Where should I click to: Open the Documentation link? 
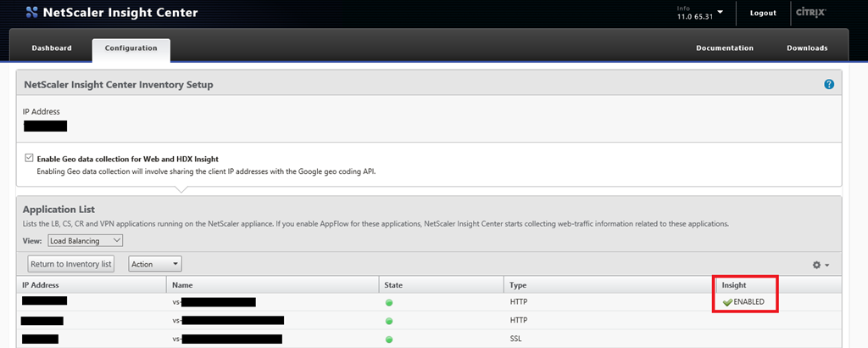(x=724, y=48)
